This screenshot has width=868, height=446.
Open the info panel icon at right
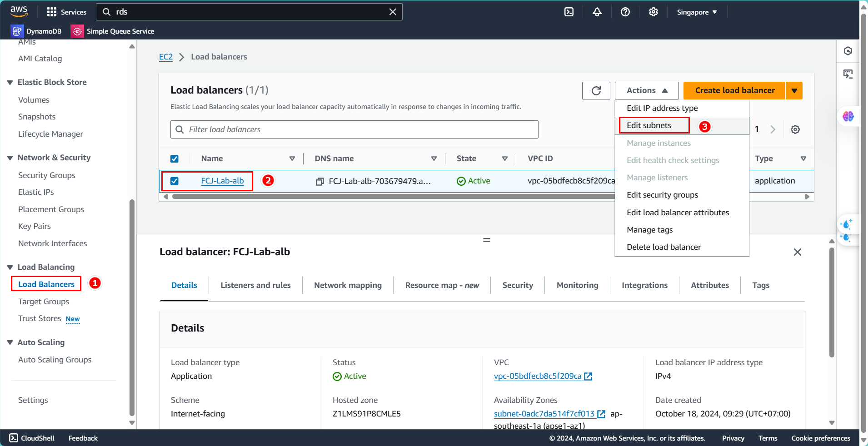point(848,51)
